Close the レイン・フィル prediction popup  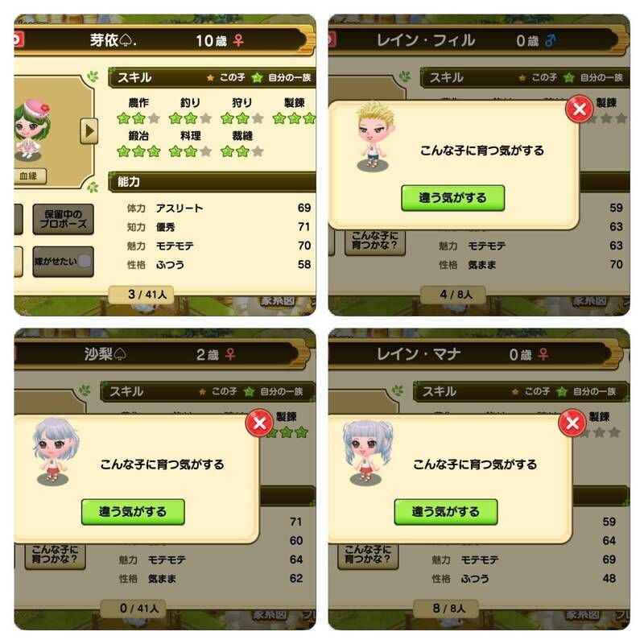coord(579,109)
